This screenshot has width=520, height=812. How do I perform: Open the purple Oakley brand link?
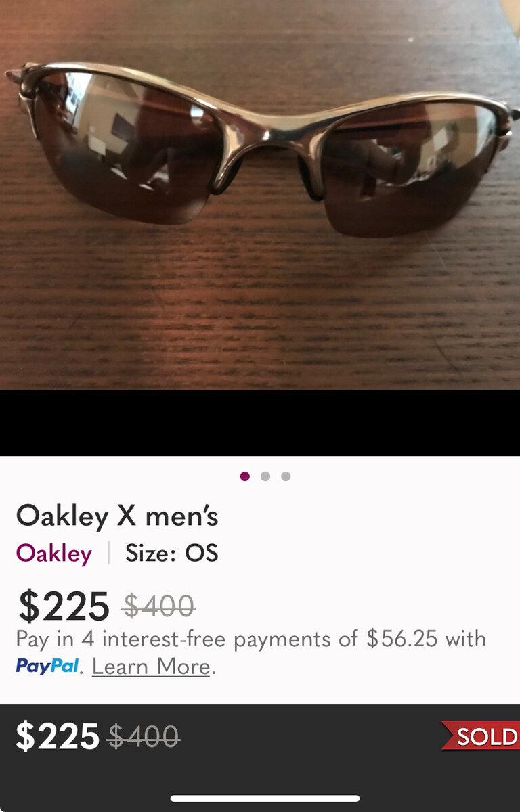54,554
